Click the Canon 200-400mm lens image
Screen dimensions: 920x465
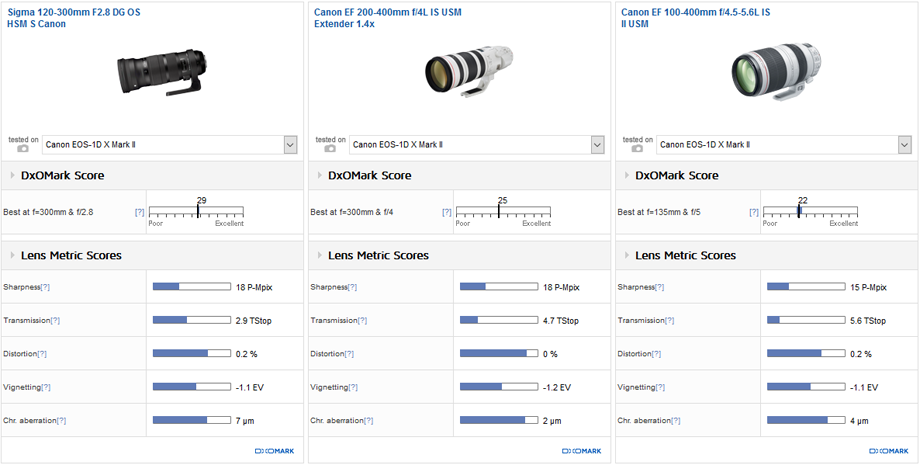pyautogui.click(x=469, y=70)
